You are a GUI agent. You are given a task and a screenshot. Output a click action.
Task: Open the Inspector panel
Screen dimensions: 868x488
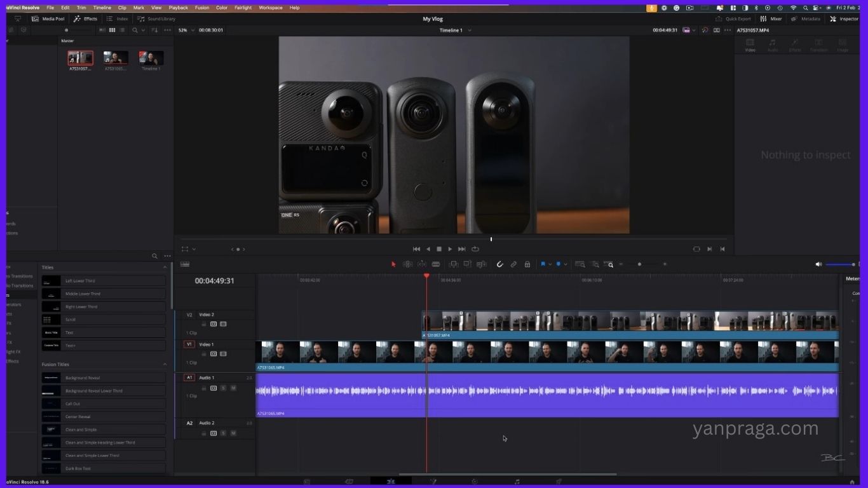coord(844,19)
